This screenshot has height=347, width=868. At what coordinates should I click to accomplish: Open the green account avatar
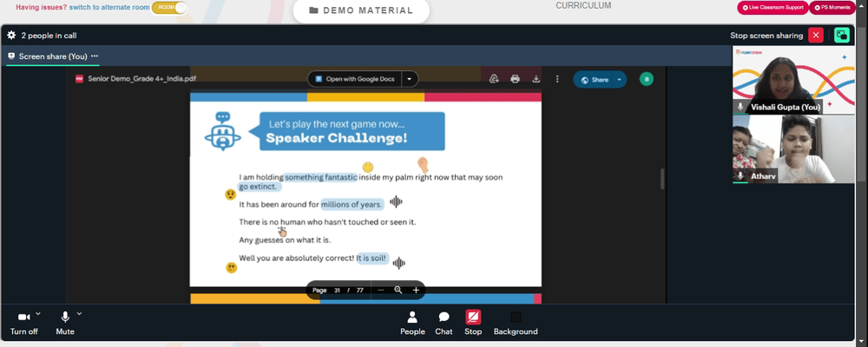click(646, 79)
